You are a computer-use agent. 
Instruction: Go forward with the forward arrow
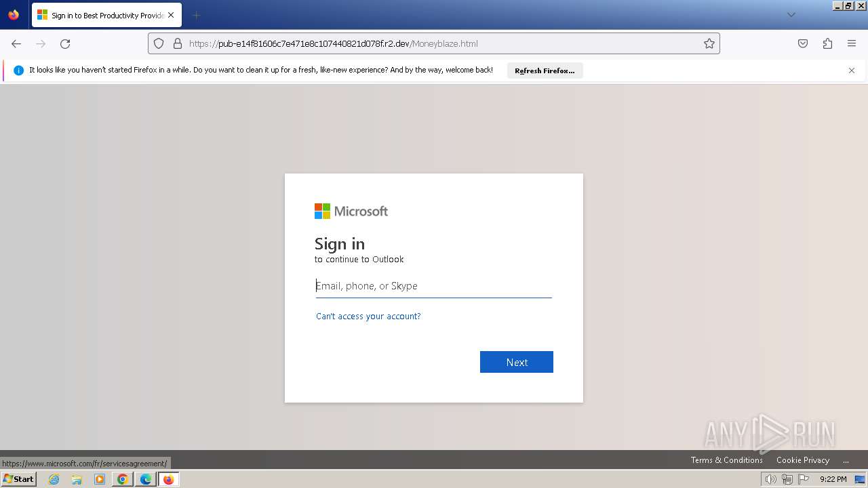[x=41, y=43]
